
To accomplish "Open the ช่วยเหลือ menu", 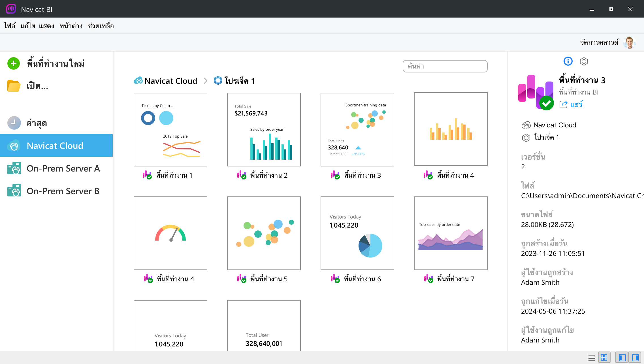I will pos(101,26).
